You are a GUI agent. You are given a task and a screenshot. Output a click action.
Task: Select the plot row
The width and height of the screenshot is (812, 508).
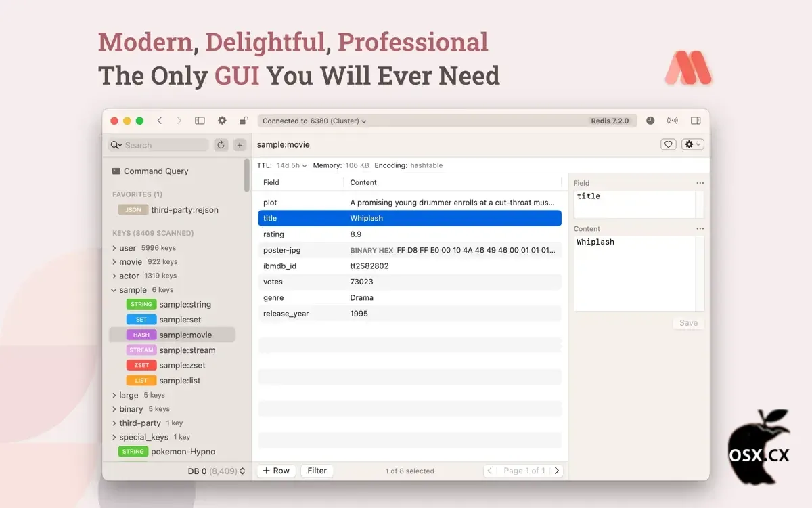click(x=410, y=203)
